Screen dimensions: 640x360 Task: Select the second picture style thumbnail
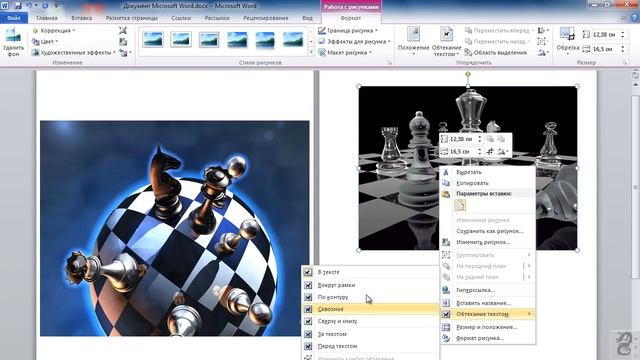[181, 40]
